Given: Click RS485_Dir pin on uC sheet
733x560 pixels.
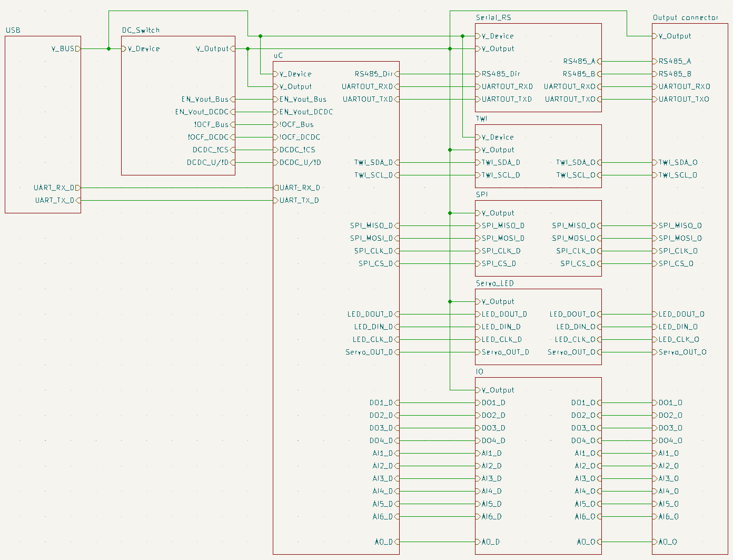Looking at the screenshot, I should point(377,74).
